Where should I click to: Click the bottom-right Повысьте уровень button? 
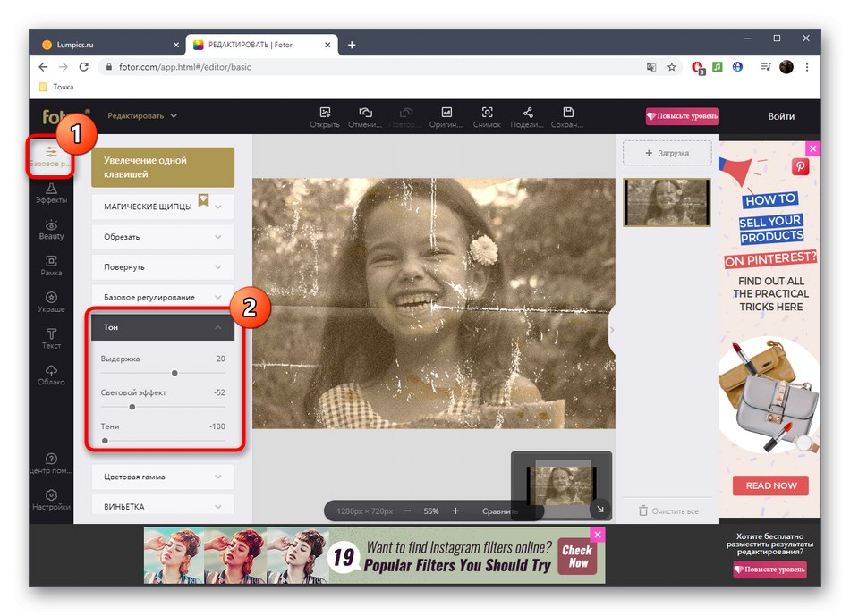[769, 570]
